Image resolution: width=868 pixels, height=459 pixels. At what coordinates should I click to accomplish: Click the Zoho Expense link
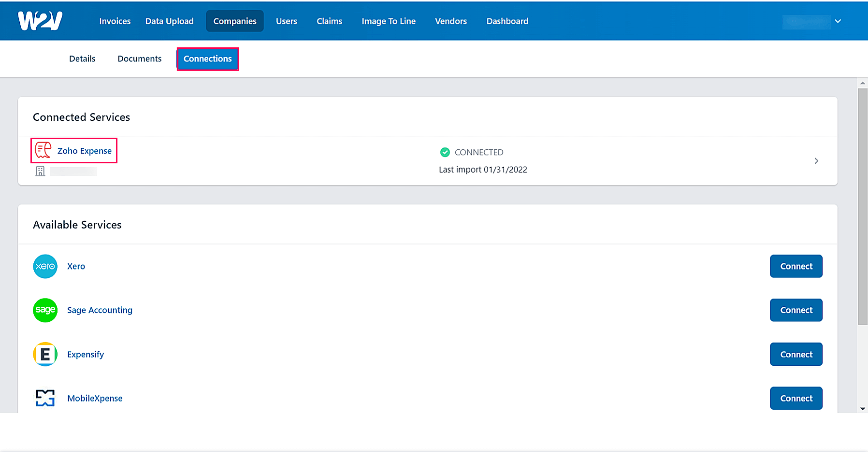tap(84, 151)
